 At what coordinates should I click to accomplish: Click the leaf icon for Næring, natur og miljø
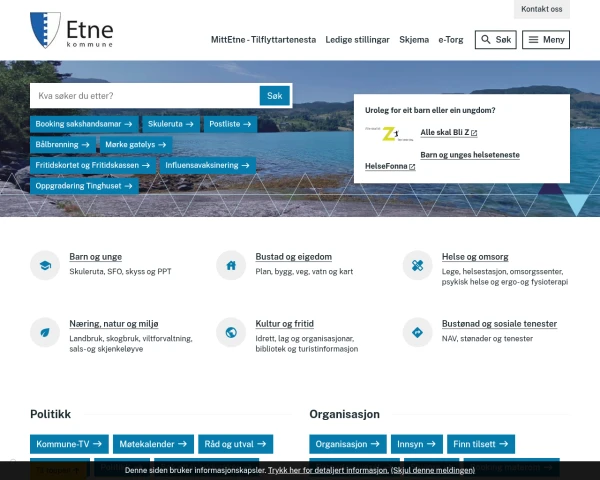coord(45,332)
